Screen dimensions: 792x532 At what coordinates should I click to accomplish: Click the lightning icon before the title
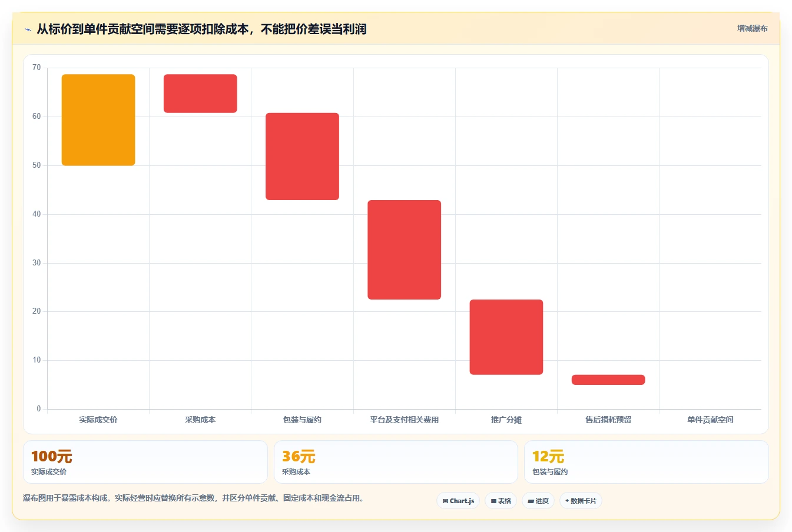(28, 29)
